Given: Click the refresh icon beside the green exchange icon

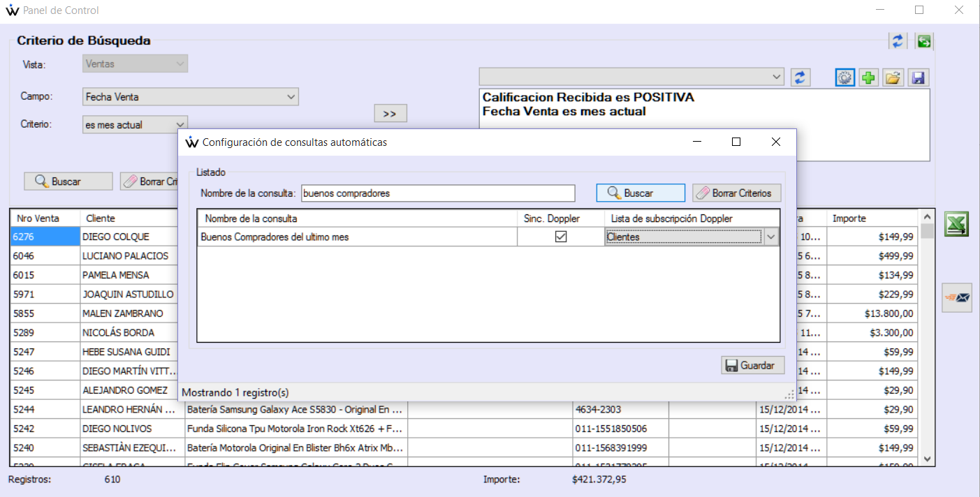Looking at the screenshot, I should [x=897, y=41].
